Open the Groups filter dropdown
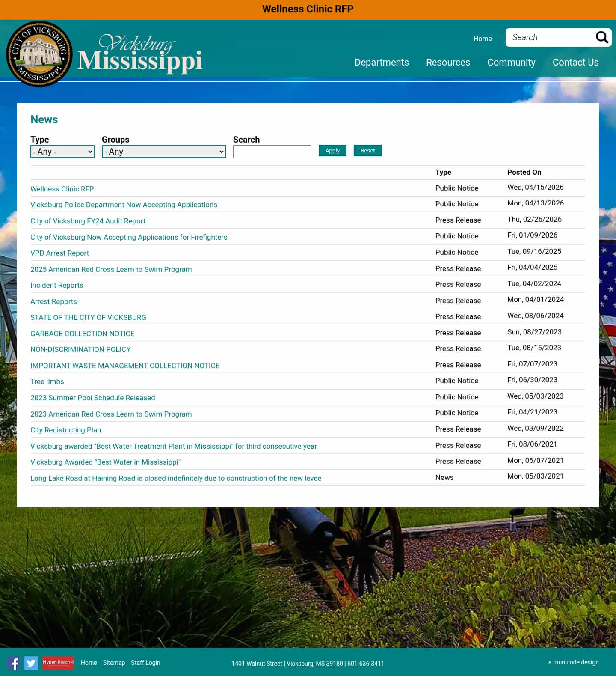This screenshot has height=676, width=616. coord(164,152)
